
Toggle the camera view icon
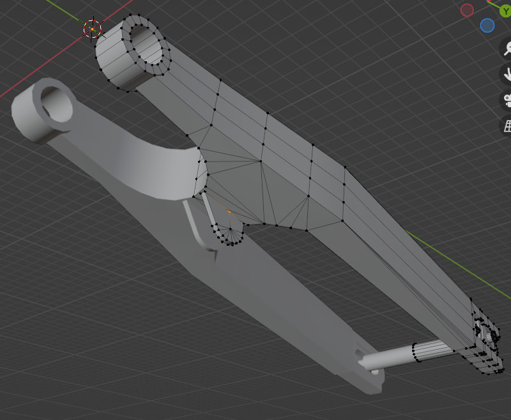(x=506, y=100)
